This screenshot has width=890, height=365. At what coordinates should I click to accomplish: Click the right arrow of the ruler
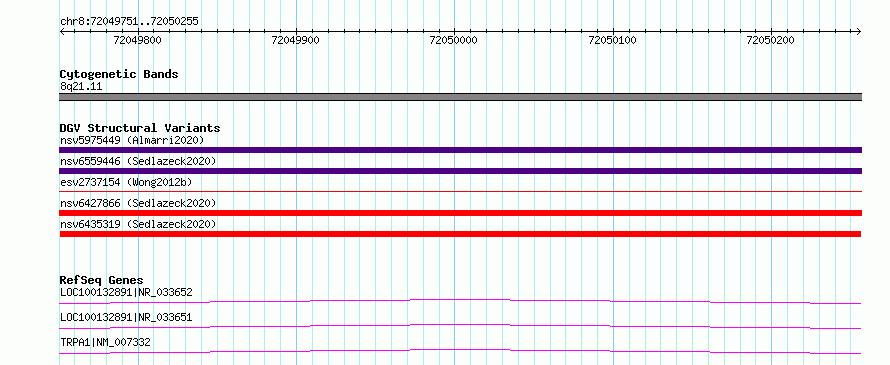[x=859, y=32]
